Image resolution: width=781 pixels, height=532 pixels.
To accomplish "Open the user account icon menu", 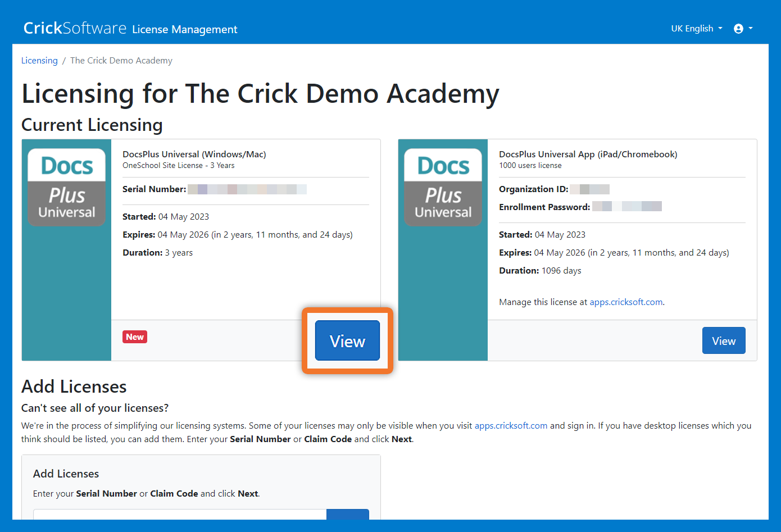I will point(738,29).
